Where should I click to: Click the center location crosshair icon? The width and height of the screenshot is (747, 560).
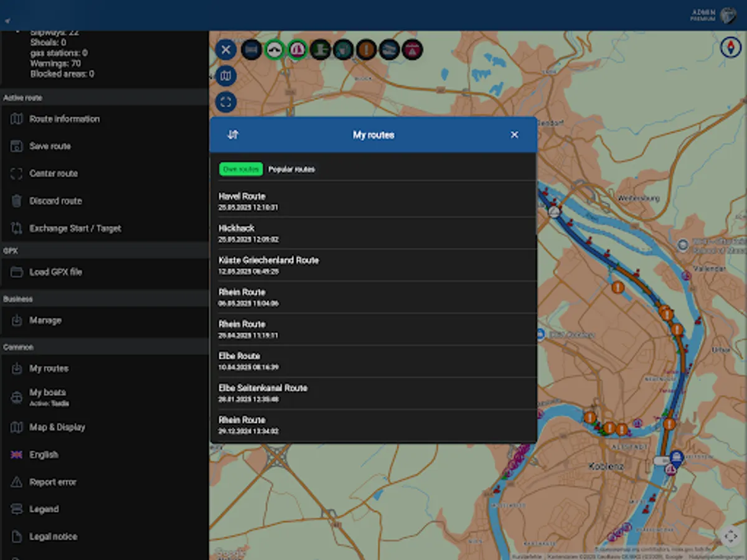(226, 102)
